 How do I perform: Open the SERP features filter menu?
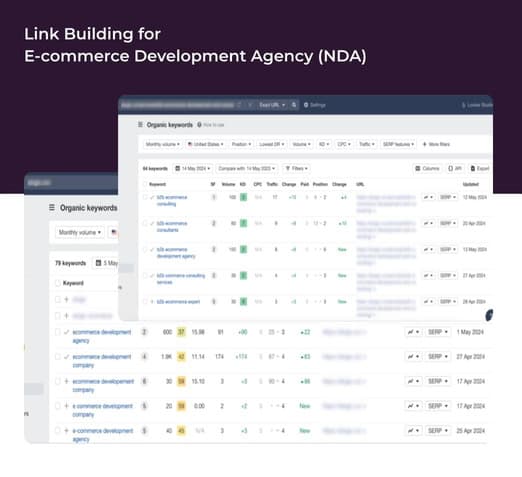pyautogui.click(x=398, y=144)
